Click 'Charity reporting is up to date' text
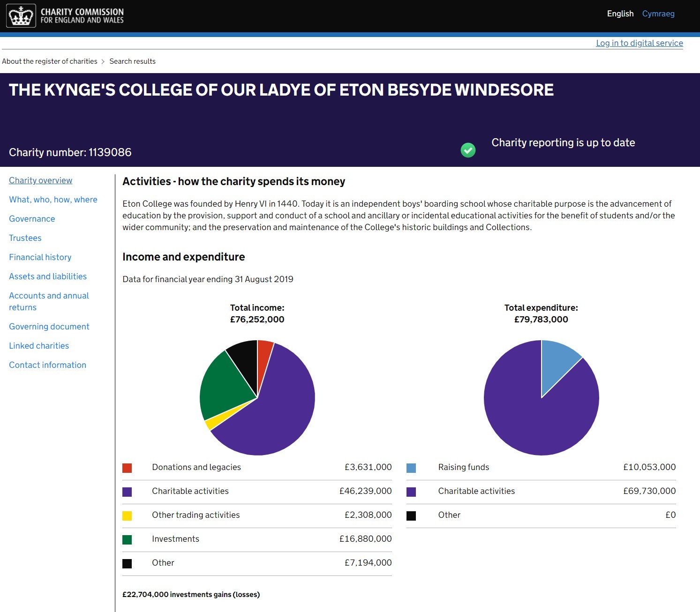Screen dimensions: 700x612 (563, 142)
